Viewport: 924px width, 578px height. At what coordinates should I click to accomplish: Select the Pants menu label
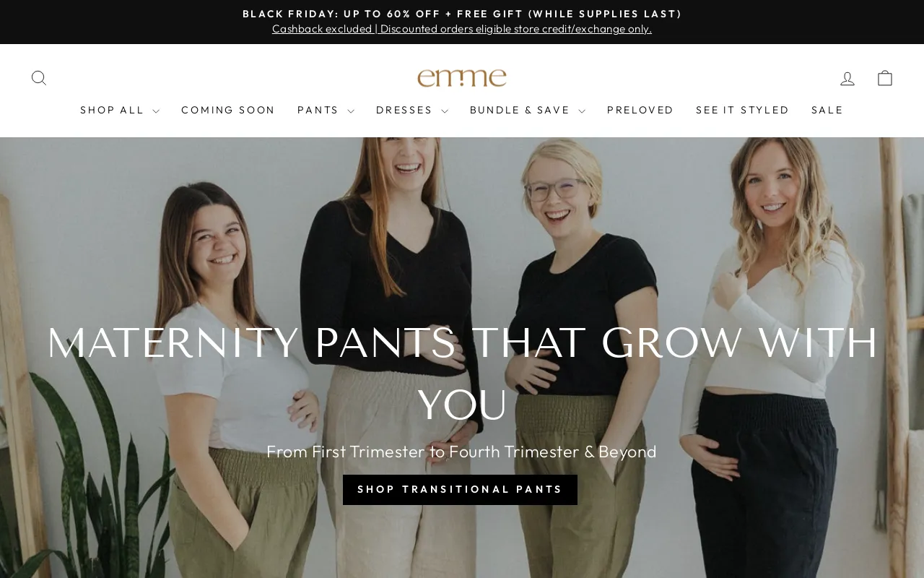(x=318, y=111)
